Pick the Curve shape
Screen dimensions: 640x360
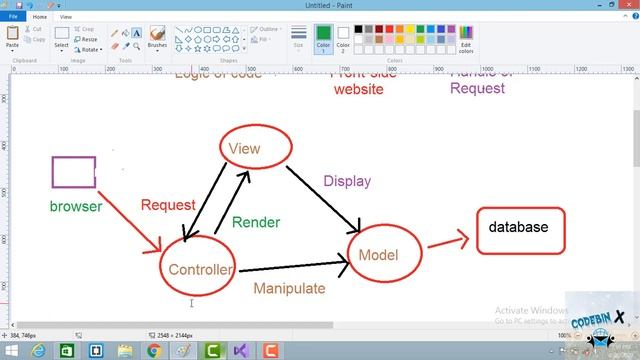click(188, 30)
